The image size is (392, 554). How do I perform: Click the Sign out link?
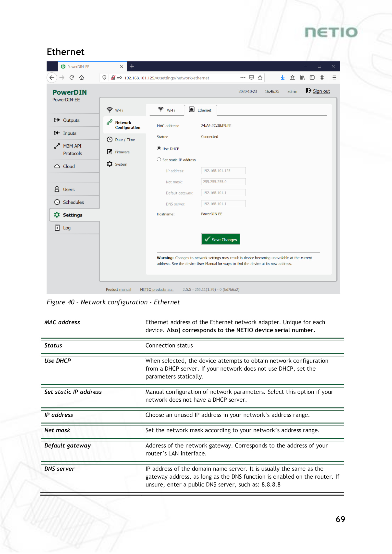tap(321, 91)
